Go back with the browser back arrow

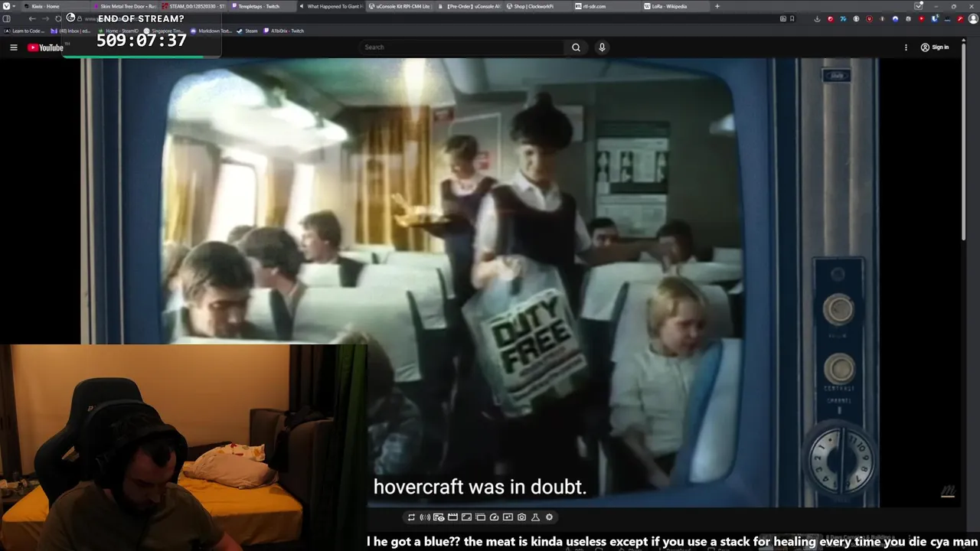[32, 18]
